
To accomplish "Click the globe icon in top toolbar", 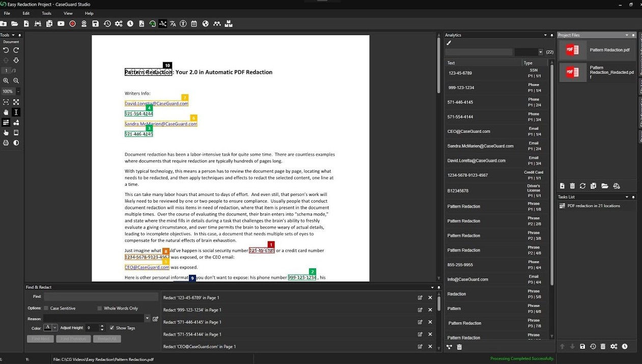I will click(x=206, y=23).
